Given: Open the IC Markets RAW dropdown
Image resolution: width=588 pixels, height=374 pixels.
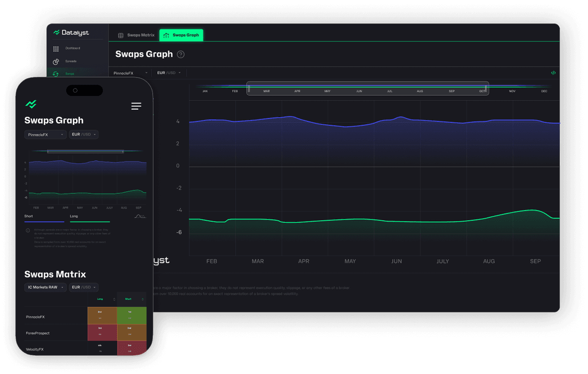Looking at the screenshot, I should tap(45, 287).
